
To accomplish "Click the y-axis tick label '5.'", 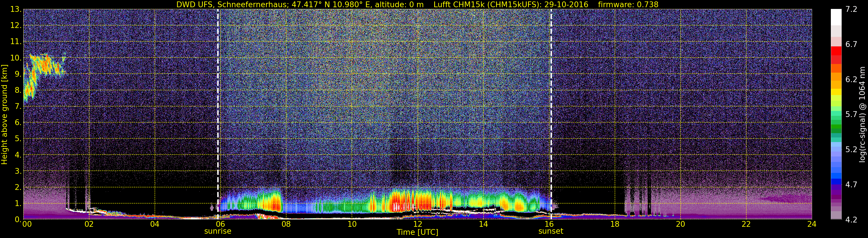I will click(18, 139).
